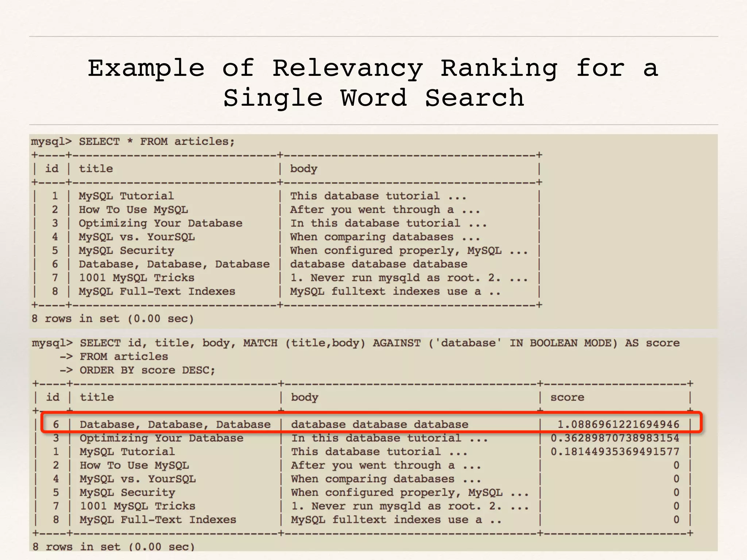Click 'MySQL Full-Text Indexes' in first table
This screenshot has height=560, width=747.
pyautogui.click(x=157, y=291)
